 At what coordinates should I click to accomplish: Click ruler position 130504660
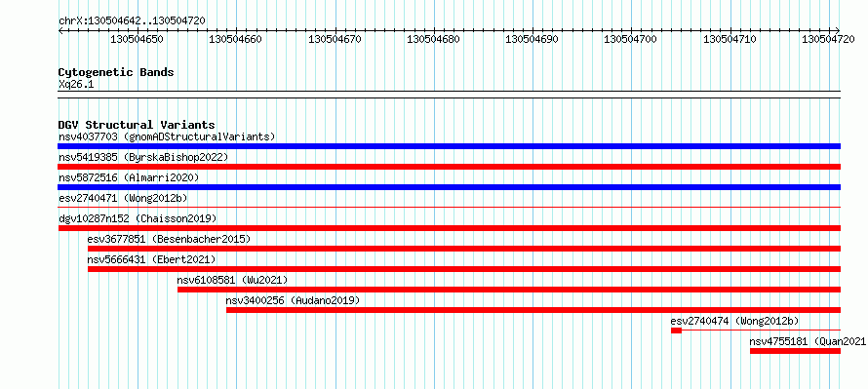(236, 40)
